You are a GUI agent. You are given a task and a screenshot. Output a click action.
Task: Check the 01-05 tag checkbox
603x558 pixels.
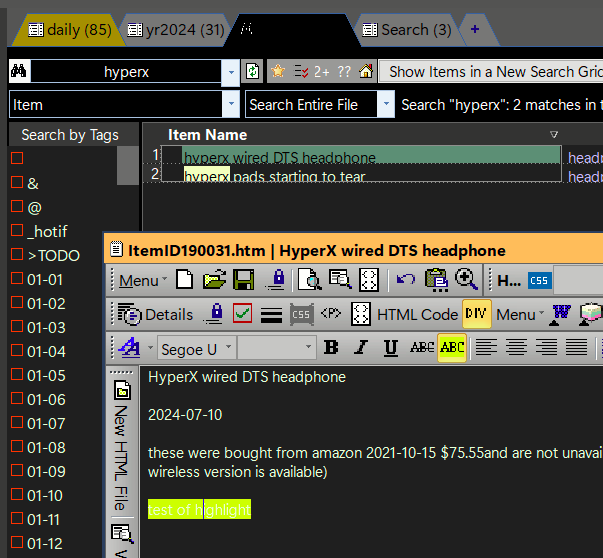coord(17,374)
